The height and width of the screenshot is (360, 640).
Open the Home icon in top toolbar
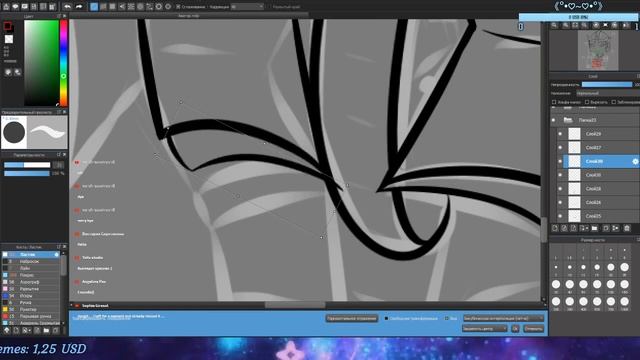click(6, 7)
